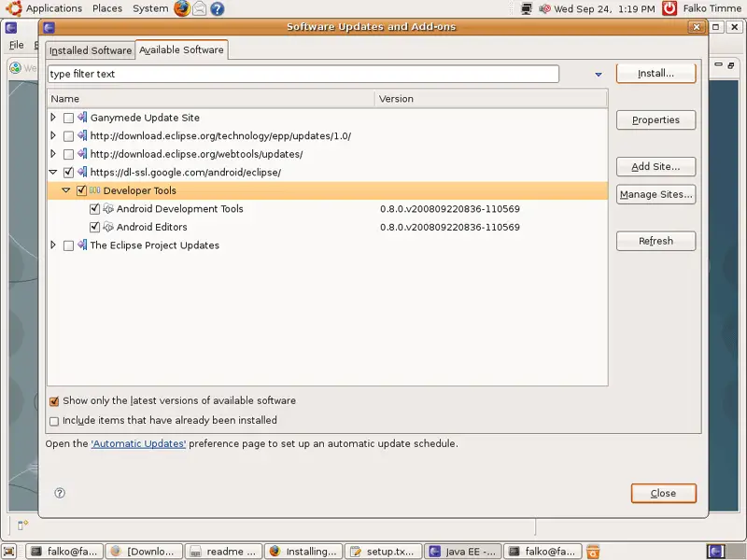Screen dimensions: 747x560
Task: Sort by the Name column header
Action: (211, 99)
